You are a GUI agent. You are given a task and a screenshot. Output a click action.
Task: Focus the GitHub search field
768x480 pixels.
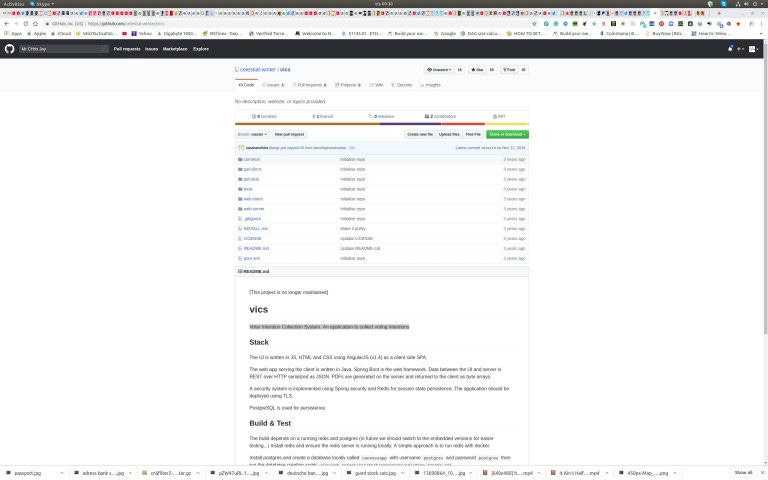pyautogui.click(x=64, y=49)
